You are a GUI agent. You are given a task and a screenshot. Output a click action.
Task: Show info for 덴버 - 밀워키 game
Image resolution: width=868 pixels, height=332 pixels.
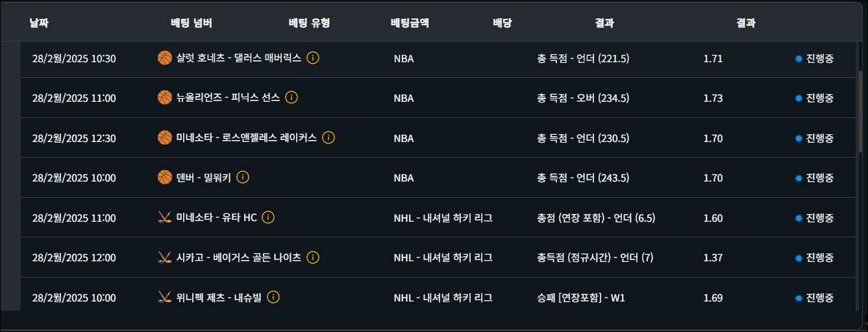coord(243,178)
